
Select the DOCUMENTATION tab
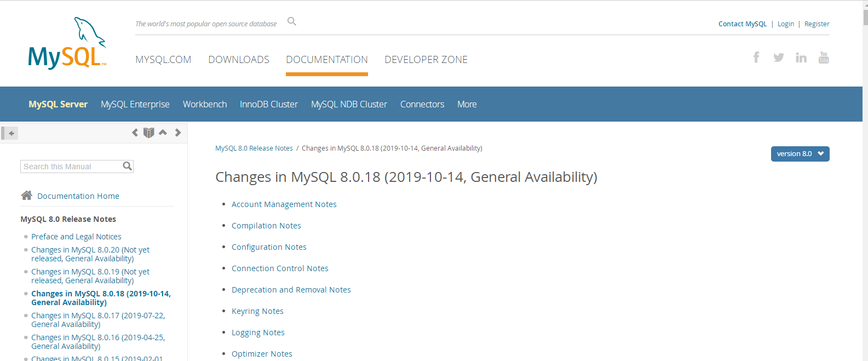[x=327, y=60]
